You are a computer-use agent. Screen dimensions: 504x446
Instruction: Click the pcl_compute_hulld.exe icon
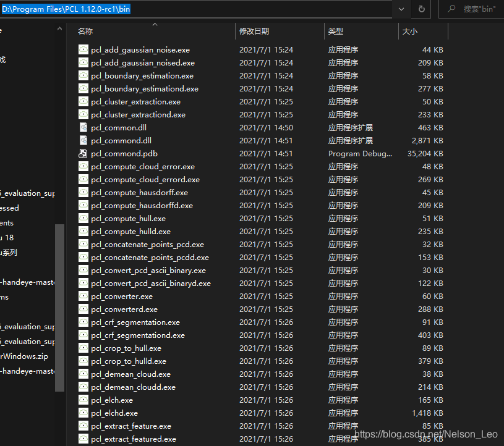coord(83,232)
